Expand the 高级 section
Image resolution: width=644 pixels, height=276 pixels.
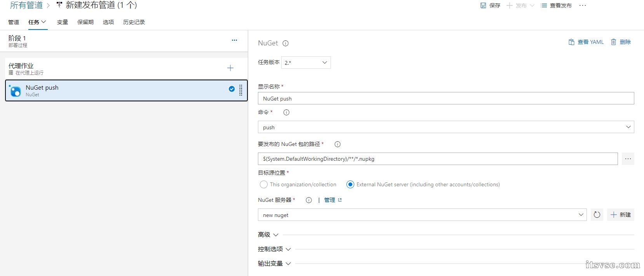click(268, 235)
